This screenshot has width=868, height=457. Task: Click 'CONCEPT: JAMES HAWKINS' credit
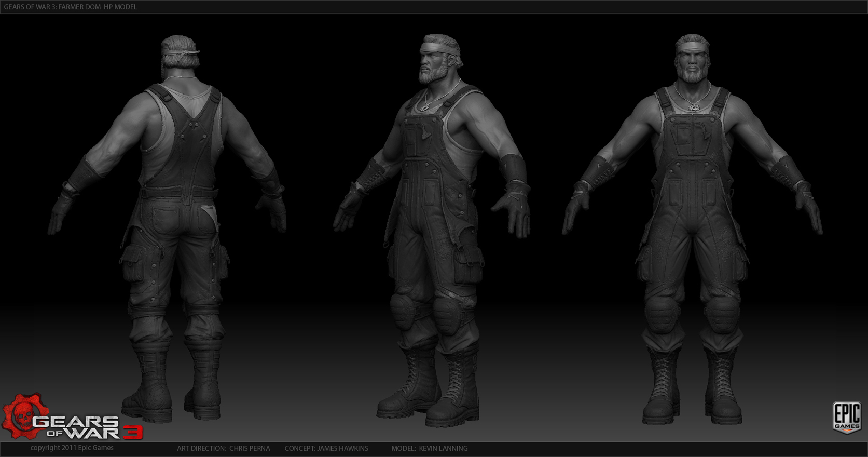tap(326, 448)
